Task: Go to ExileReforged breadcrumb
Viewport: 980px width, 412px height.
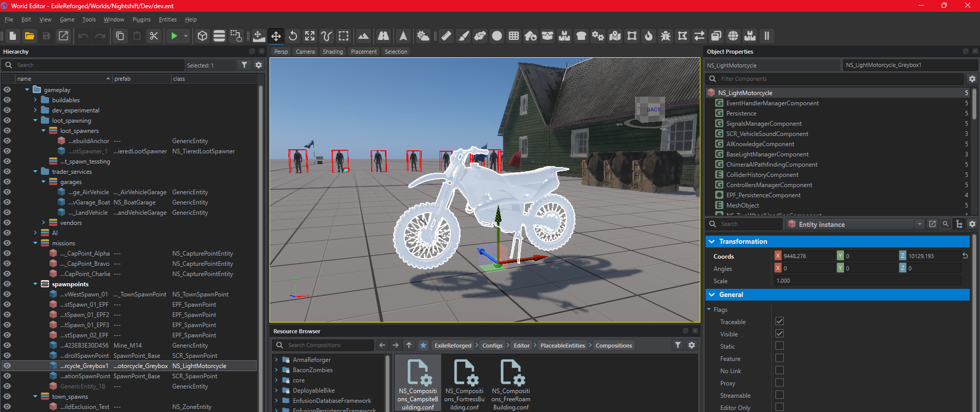Action: (453, 346)
